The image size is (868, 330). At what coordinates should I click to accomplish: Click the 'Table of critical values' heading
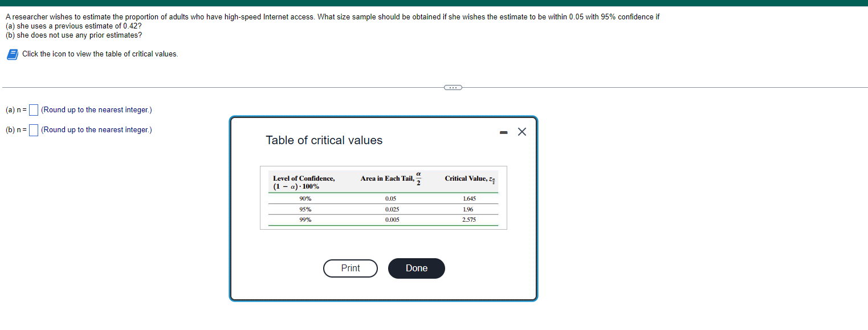[324, 140]
